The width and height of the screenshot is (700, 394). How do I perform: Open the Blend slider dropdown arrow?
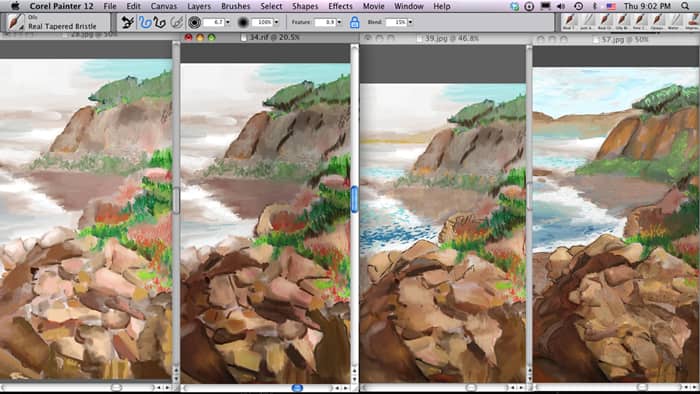click(x=410, y=22)
